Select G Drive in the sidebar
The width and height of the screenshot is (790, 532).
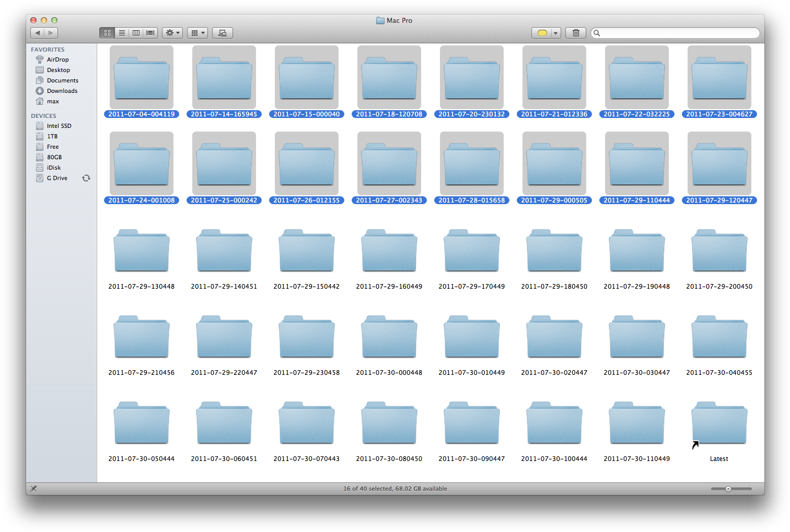(57, 178)
